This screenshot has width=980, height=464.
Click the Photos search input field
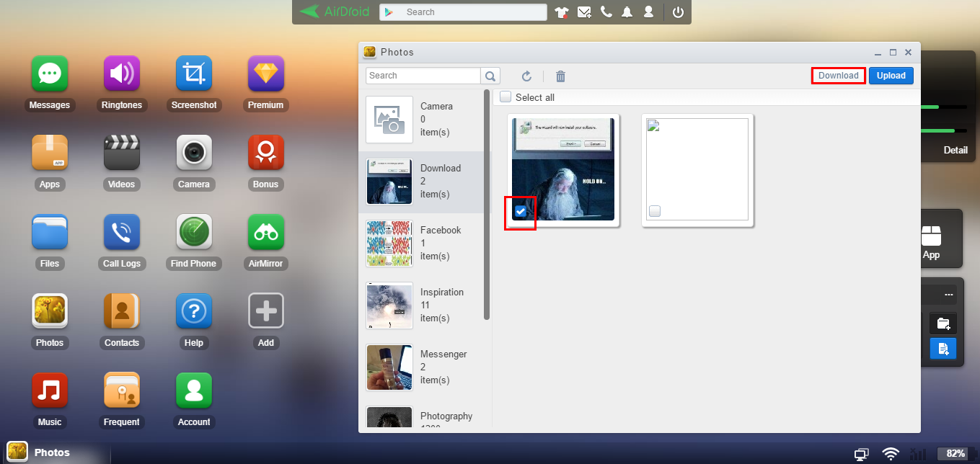(x=423, y=76)
